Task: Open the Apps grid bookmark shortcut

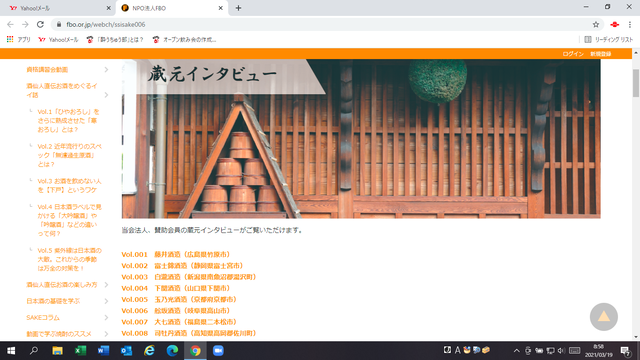Action: pyautogui.click(x=18, y=40)
